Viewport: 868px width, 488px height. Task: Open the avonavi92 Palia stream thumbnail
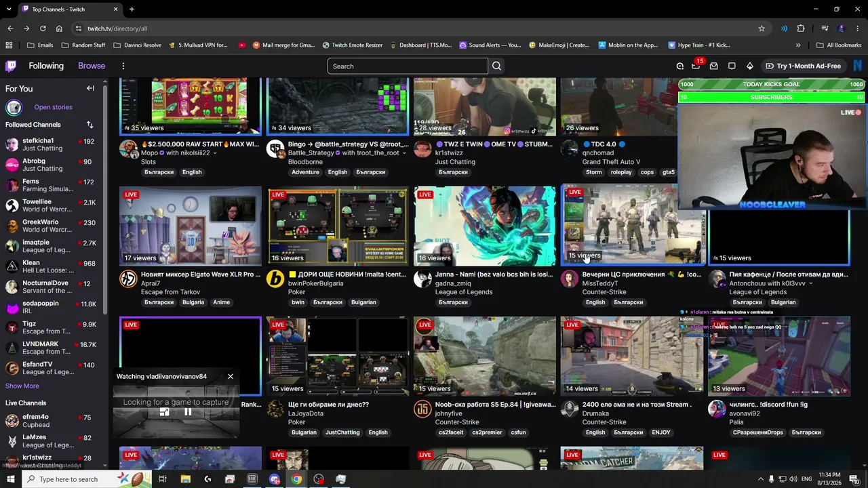(779, 356)
